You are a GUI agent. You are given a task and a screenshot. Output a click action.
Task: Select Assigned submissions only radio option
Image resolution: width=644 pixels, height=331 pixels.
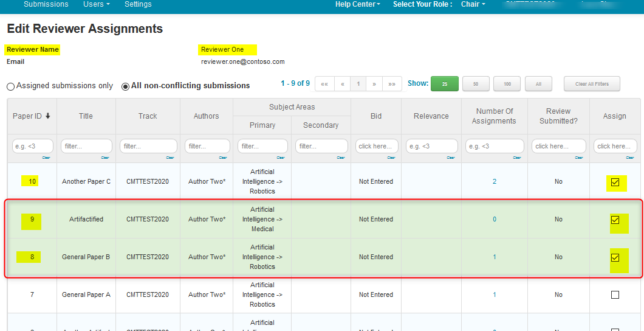point(11,86)
